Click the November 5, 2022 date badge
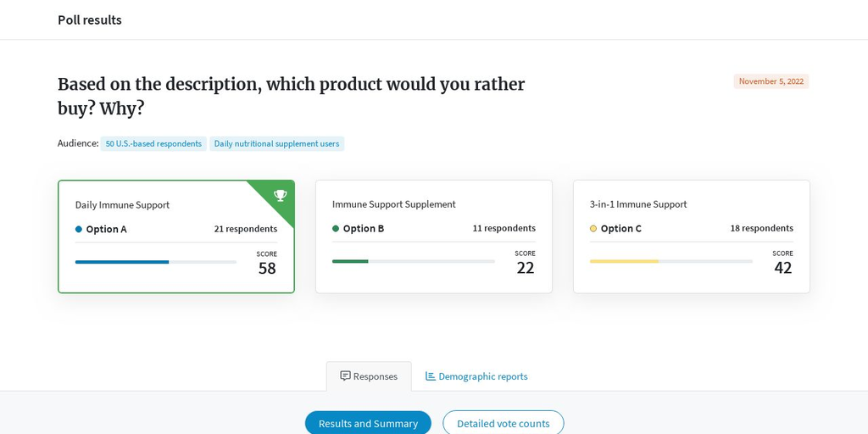This screenshot has height=434, width=868. [x=771, y=81]
